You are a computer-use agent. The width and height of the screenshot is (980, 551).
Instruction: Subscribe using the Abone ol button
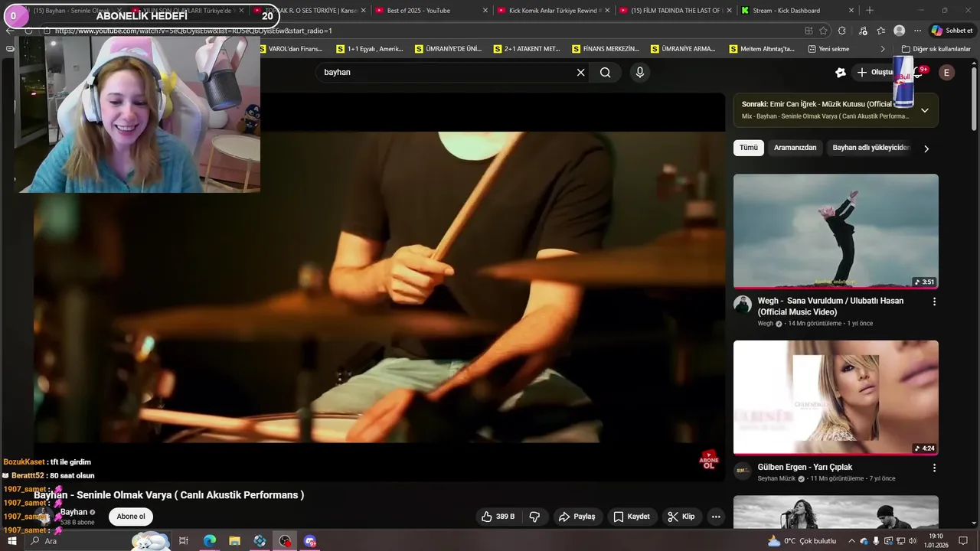131,517
